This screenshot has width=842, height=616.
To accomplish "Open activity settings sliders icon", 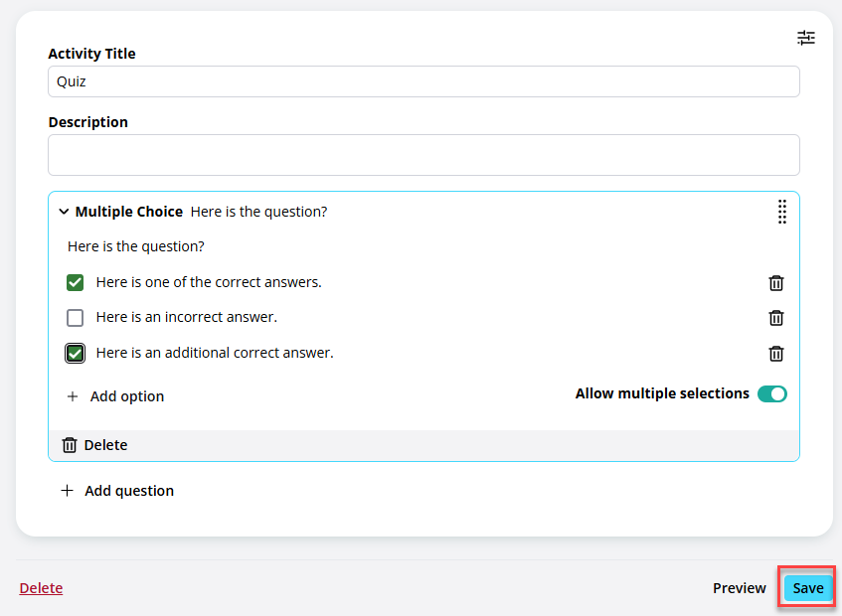I will (805, 38).
